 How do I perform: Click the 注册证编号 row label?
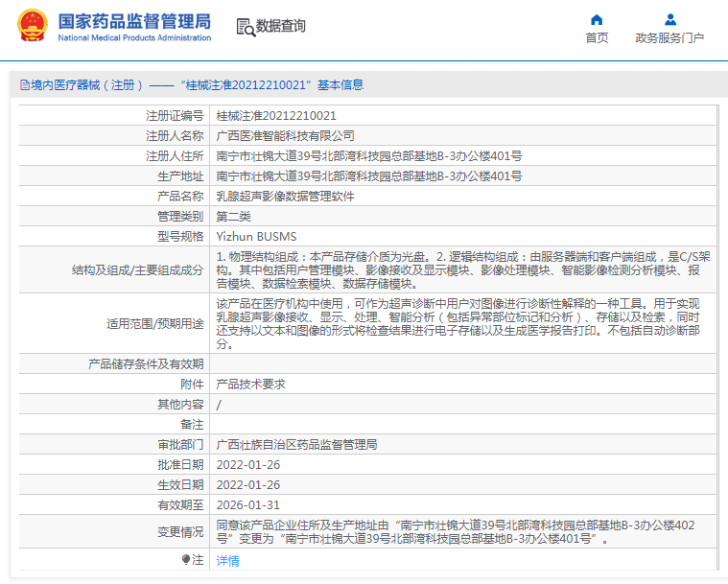pyautogui.click(x=175, y=116)
